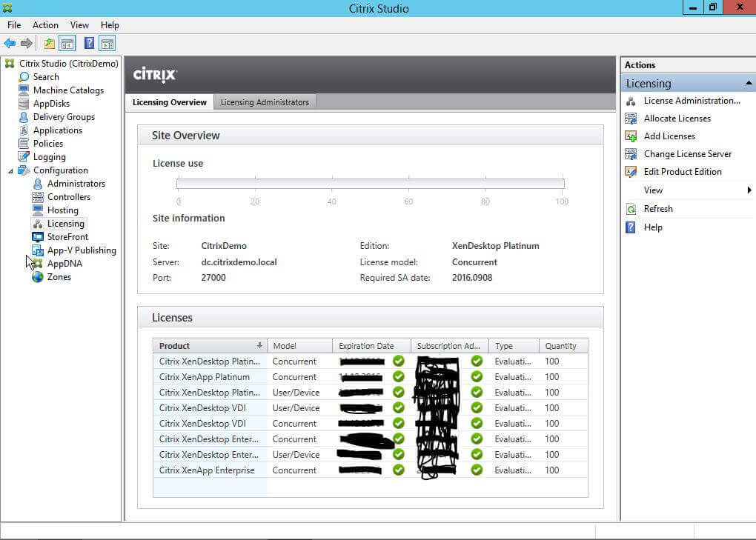Open the View menu in menu bar
The width and height of the screenshot is (756, 540).
[x=79, y=25]
